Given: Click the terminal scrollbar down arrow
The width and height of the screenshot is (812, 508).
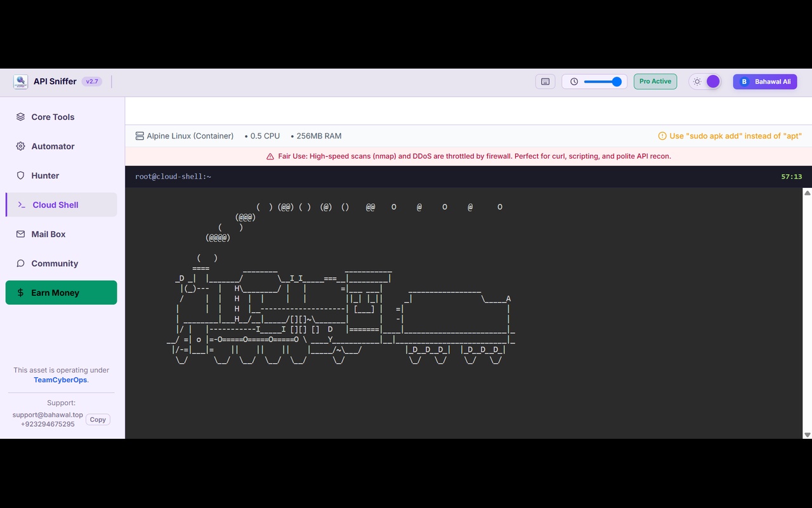Looking at the screenshot, I should [x=808, y=434].
